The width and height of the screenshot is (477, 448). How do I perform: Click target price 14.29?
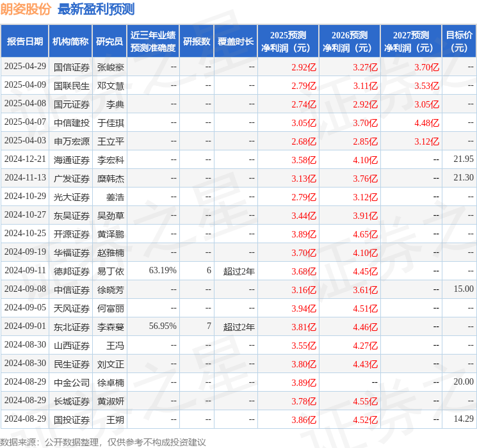tap(464, 419)
